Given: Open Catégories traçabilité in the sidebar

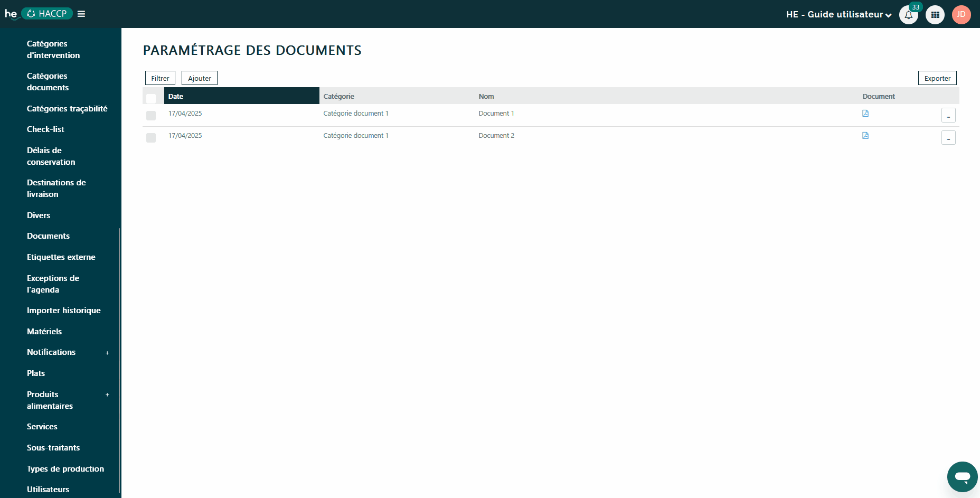Looking at the screenshot, I should [67, 109].
